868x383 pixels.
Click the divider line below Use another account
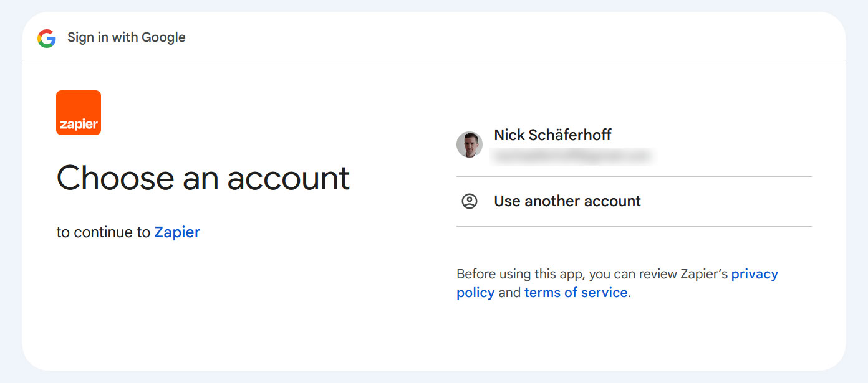coord(634,226)
